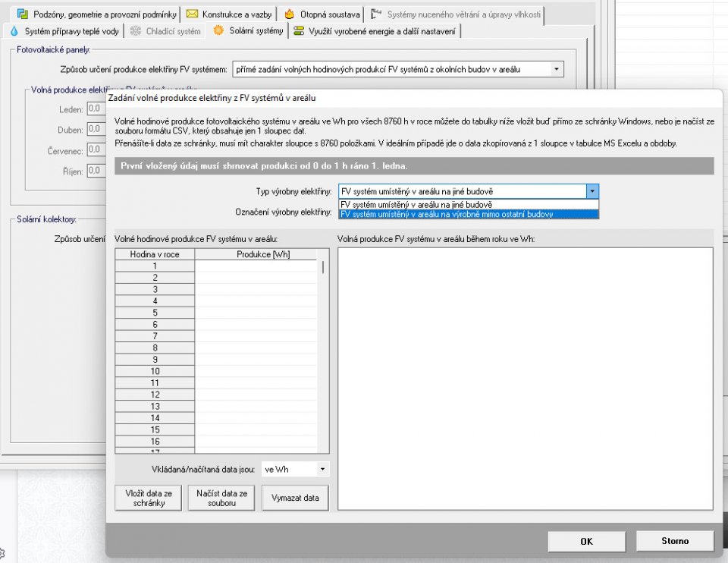Screen dimensions: 728x563
Task: Click the water drop icon of teplé vody tab
Action: tap(14, 31)
